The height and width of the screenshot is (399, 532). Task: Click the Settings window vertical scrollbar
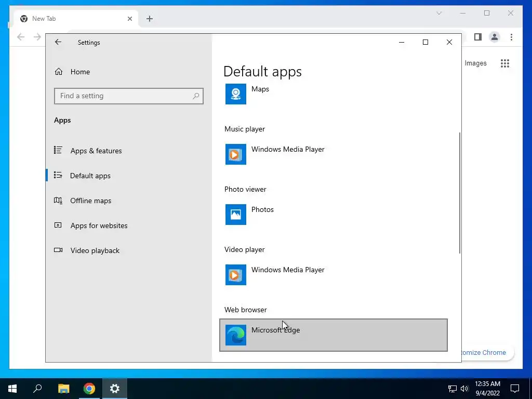459,193
